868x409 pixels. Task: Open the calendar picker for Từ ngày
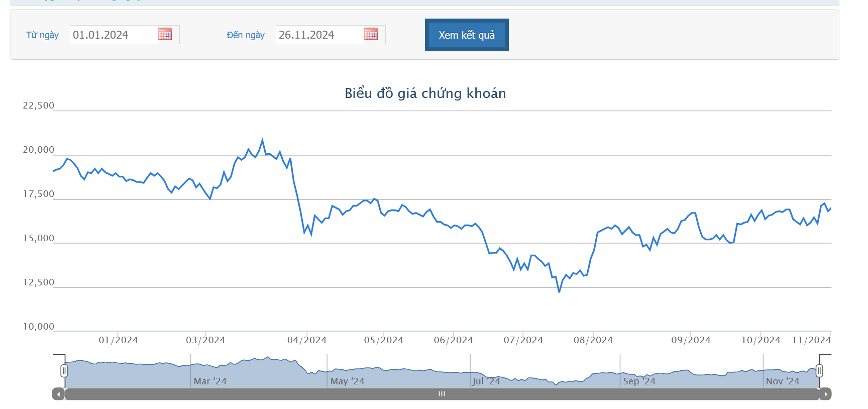tap(165, 34)
